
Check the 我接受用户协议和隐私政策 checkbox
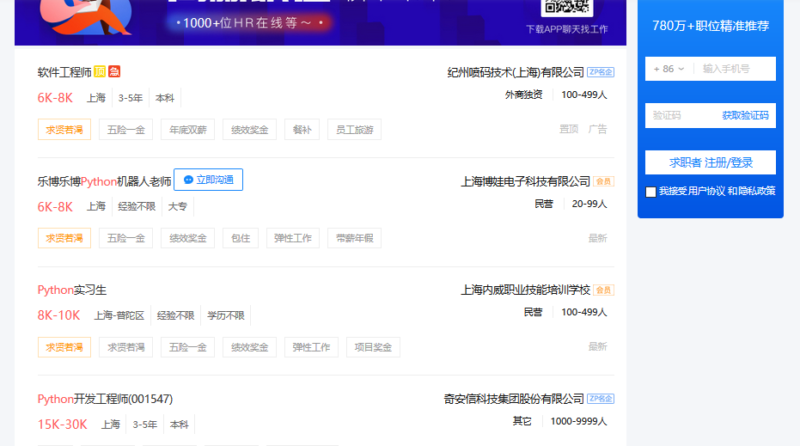651,192
